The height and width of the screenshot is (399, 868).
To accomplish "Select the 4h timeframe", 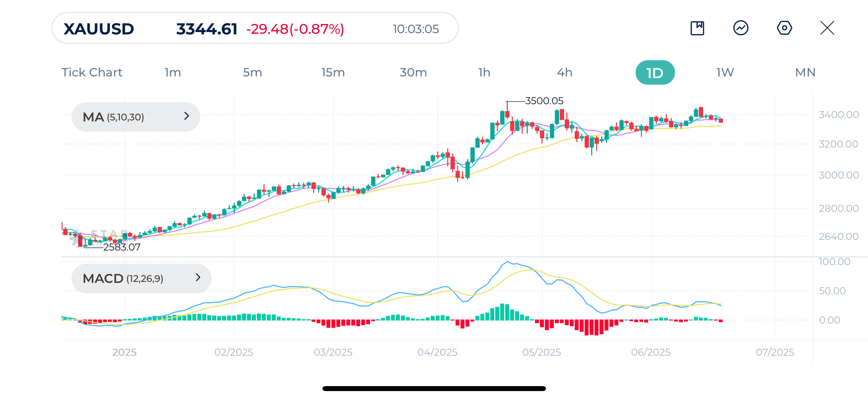I will tap(564, 72).
